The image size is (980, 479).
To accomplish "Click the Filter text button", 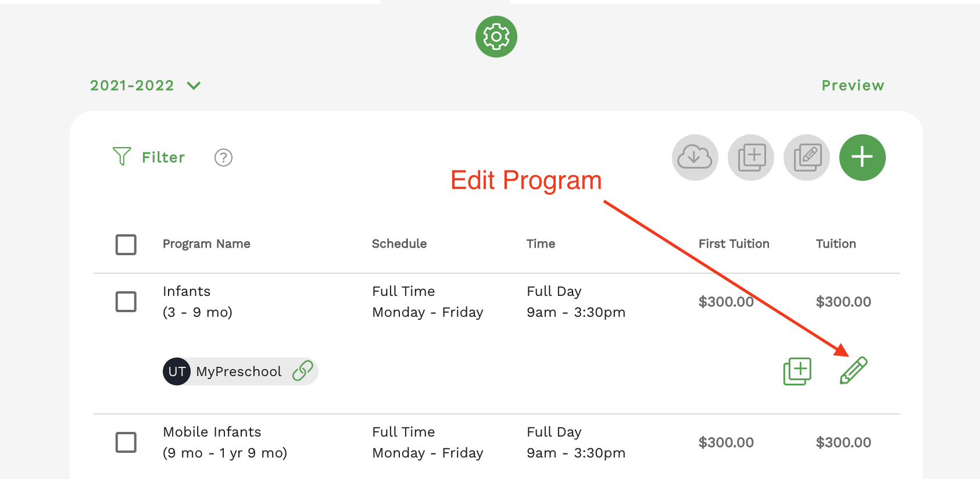I will 163,158.
